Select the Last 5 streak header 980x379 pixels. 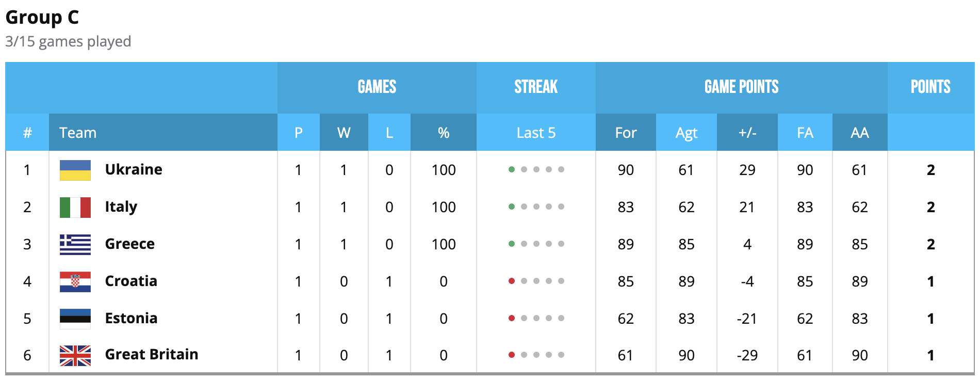point(536,133)
